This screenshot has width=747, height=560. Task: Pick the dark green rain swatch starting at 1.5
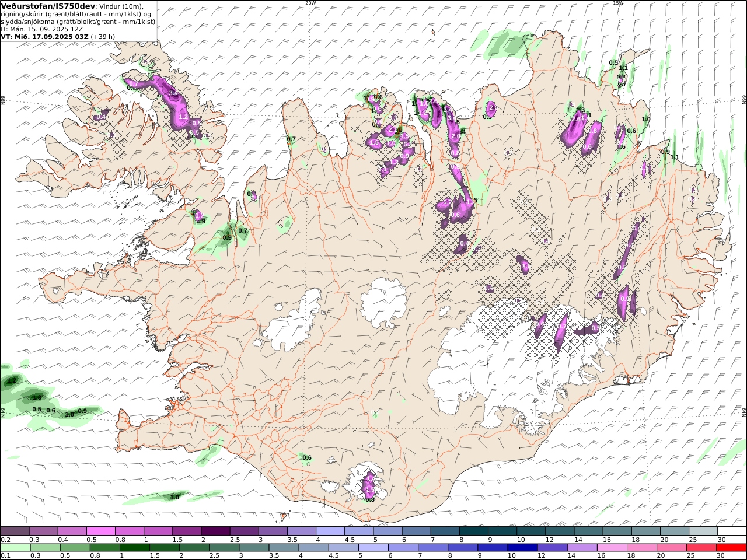[x=164, y=547]
